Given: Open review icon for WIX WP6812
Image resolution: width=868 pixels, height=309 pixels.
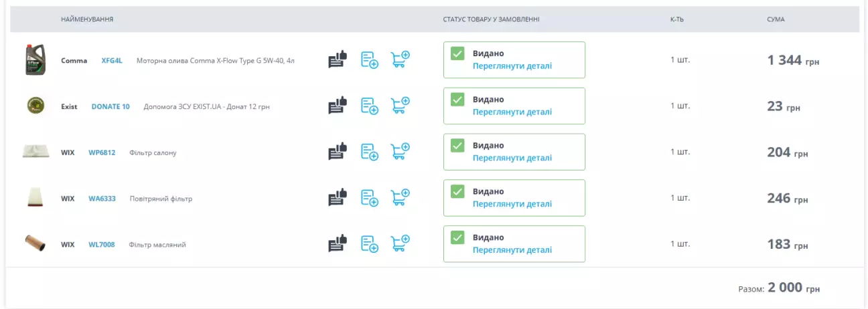Looking at the screenshot, I should pos(338,152).
